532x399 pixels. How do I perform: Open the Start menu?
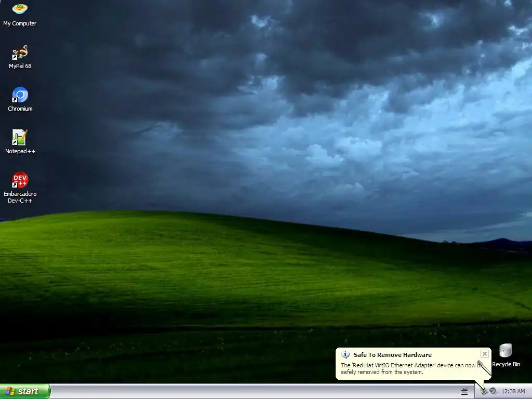point(25,391)
